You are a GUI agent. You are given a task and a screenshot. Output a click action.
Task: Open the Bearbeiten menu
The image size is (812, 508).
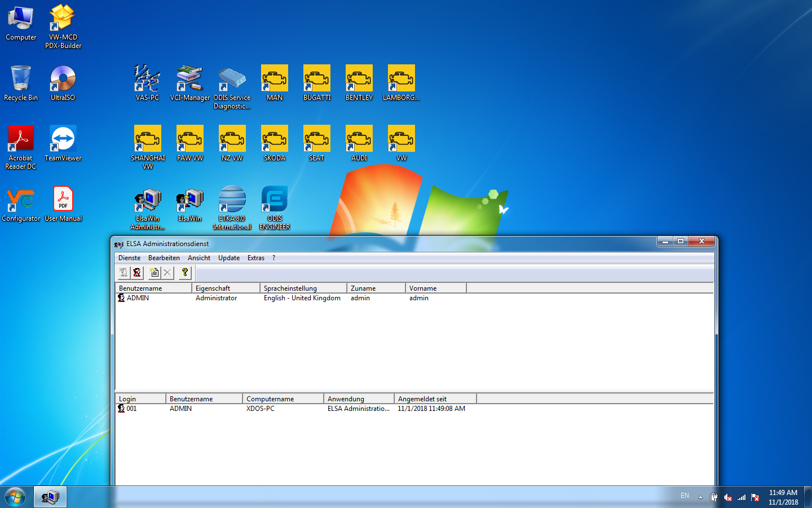[164, 258]
